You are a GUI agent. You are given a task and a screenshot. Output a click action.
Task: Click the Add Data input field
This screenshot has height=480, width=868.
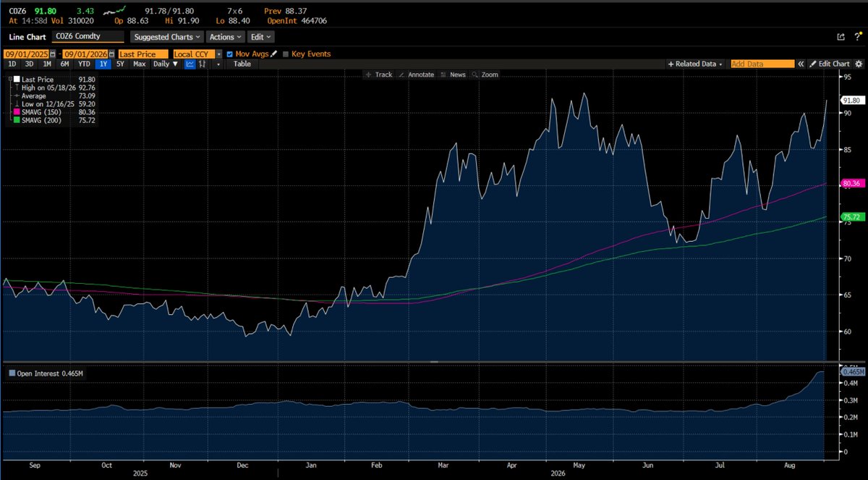click(762, 64)
